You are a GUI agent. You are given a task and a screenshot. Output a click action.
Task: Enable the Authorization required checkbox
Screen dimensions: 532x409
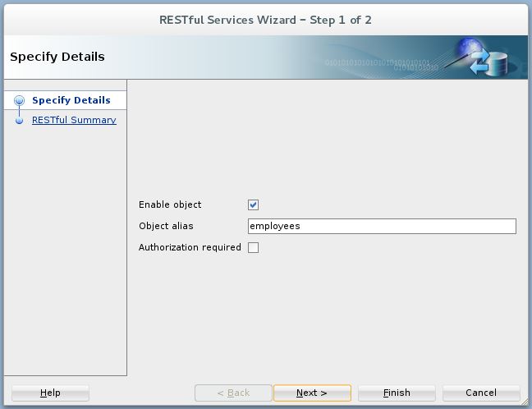(x=253, y=248)
